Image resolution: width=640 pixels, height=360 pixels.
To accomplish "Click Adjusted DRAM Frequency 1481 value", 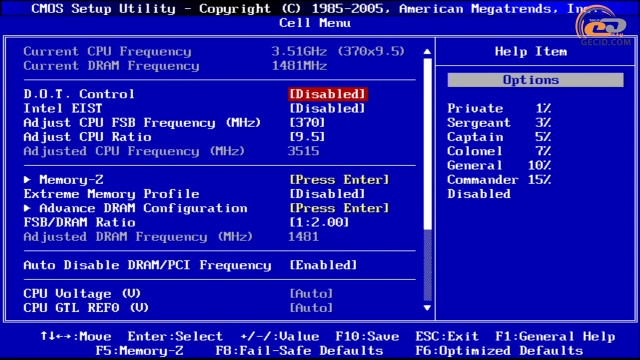I will pos(304,237).
